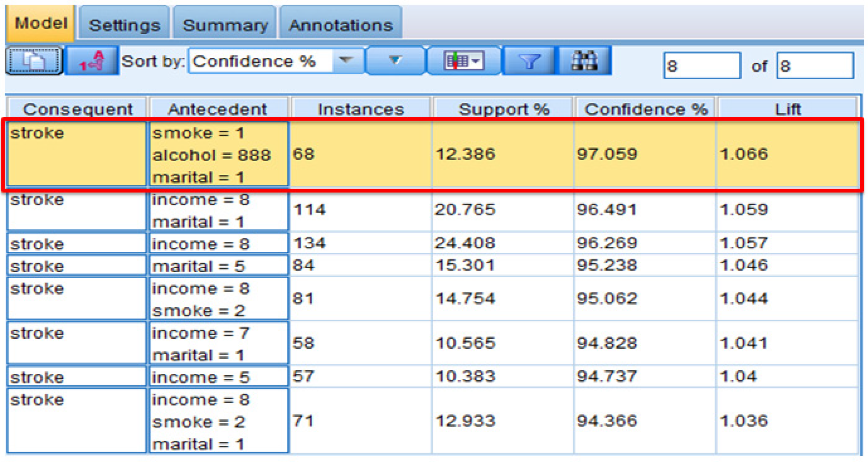The height and width of the screenshot is (463, 868).
Task: Click the Model tab
Action: pyautogui.click(x=41, y=23)
